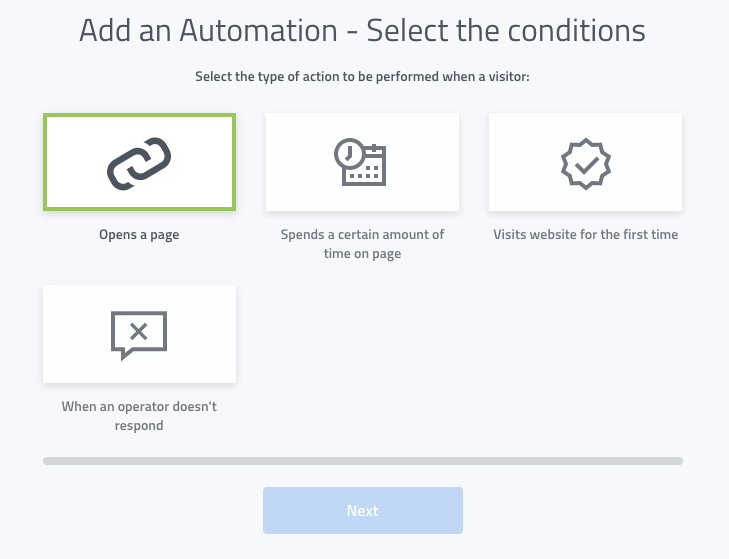The image size is (729, 559).
Task: Click the verified badge checkmark icon
Action: pos(585,162)
